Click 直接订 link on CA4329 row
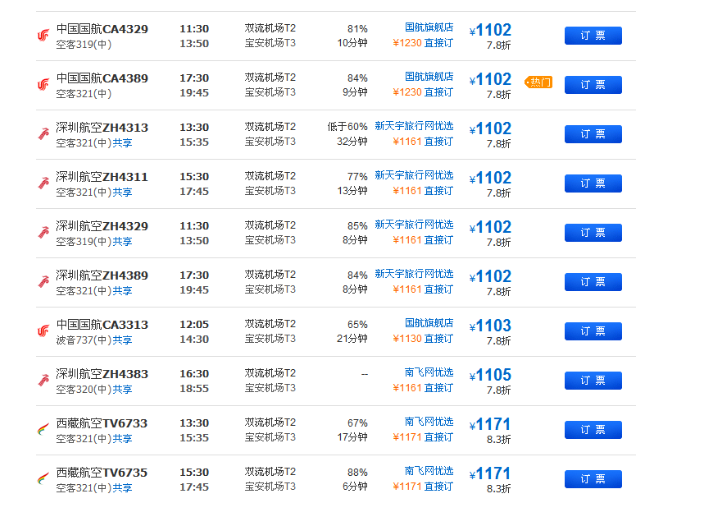 click(x=439, y=43)
